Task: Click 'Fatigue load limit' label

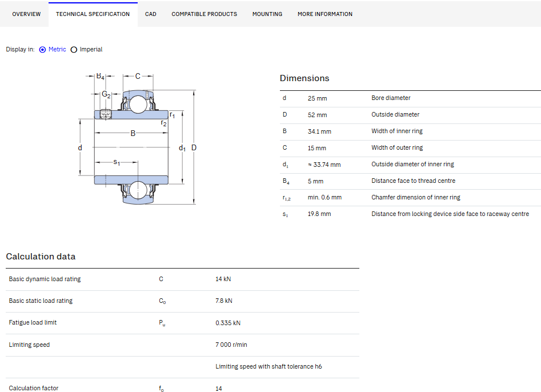Action: click(x=33, y=322)
